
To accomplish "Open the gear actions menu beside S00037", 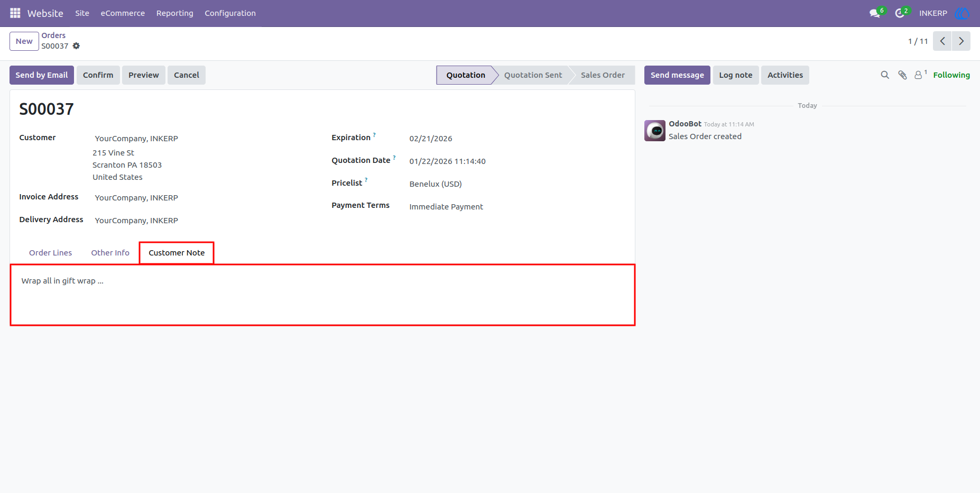I will click(x=76, y=46).
